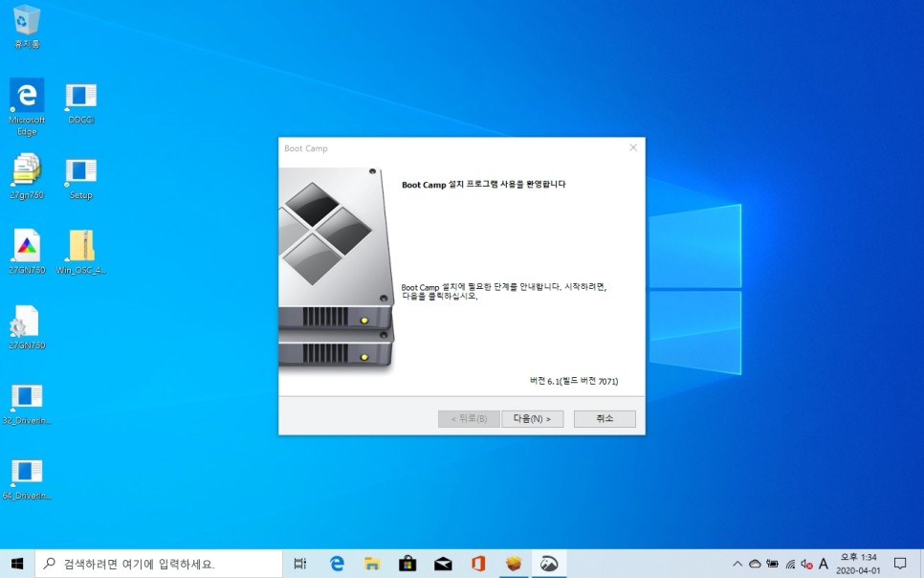Open the Action Center notifications icon
Screen dimensions: 924x578
click(x=900, y=564)
